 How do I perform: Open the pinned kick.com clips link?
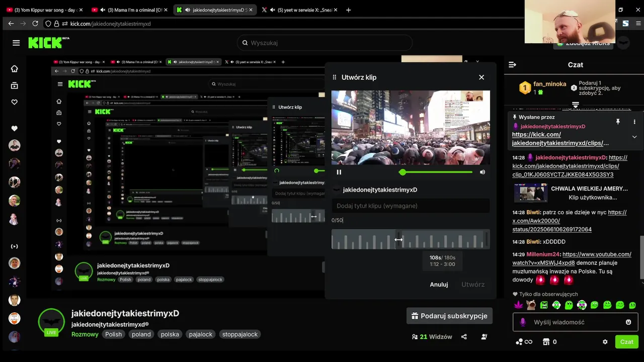coord(560,139)
